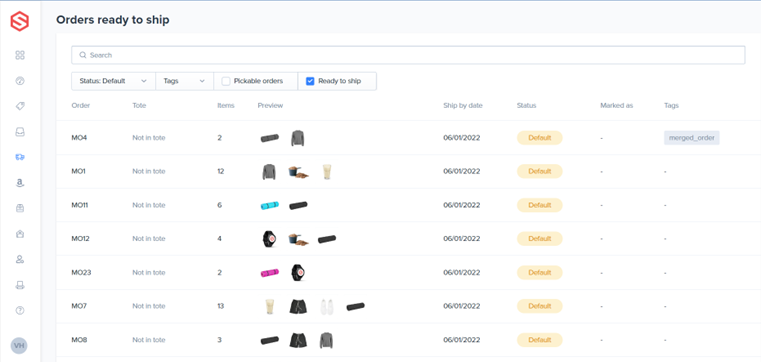Click the user profile icon in sidebar

[20, 259]
